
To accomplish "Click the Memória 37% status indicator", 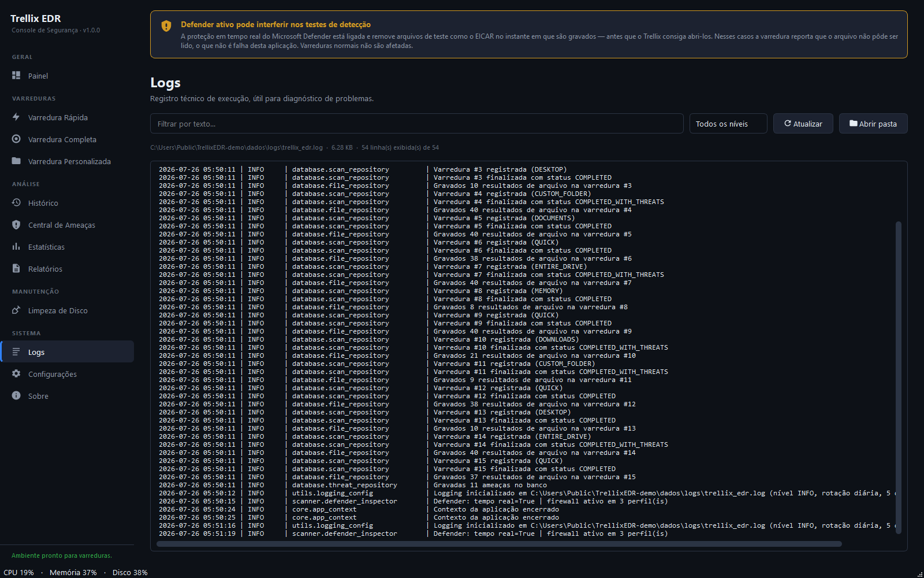I will (x=73, y=572).
